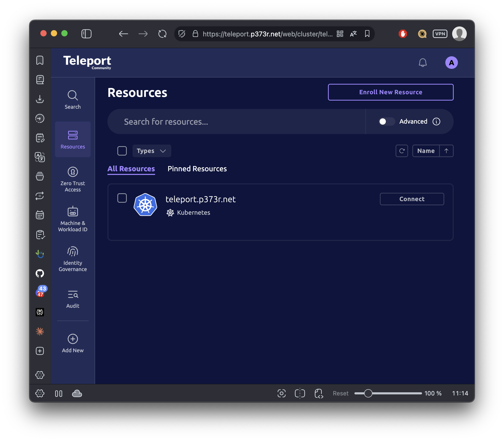This screenshot has width=504, height=441.
Task: Show the QR code for this page
Action: click(340, 34)
